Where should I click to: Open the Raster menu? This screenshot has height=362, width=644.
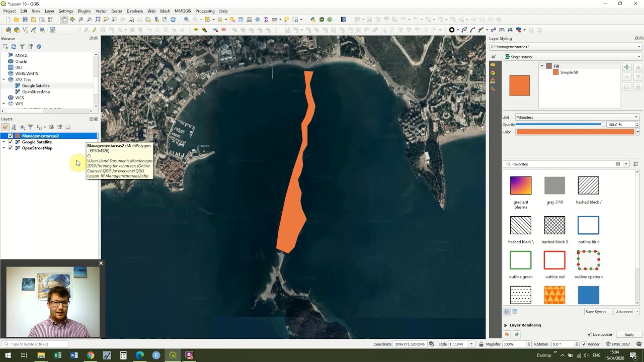pos(117,11)
